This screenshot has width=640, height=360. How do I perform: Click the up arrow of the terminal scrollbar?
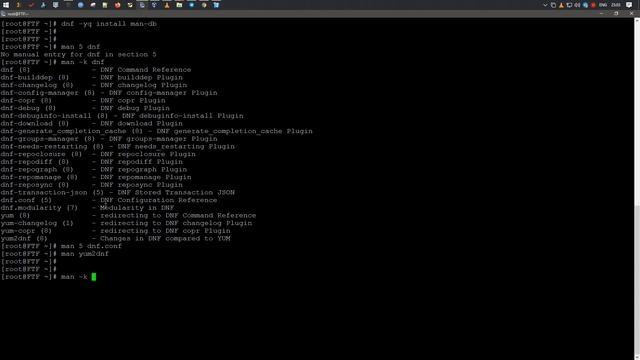637,20
